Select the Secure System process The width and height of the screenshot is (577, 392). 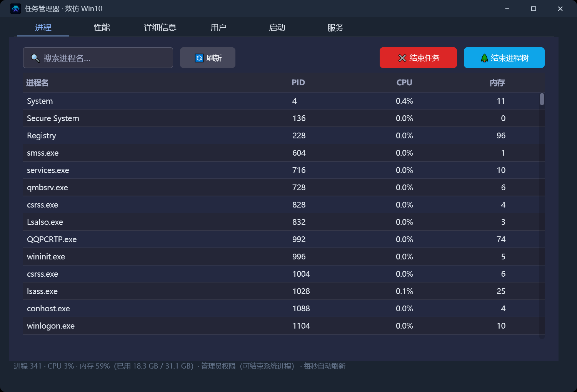284,118
